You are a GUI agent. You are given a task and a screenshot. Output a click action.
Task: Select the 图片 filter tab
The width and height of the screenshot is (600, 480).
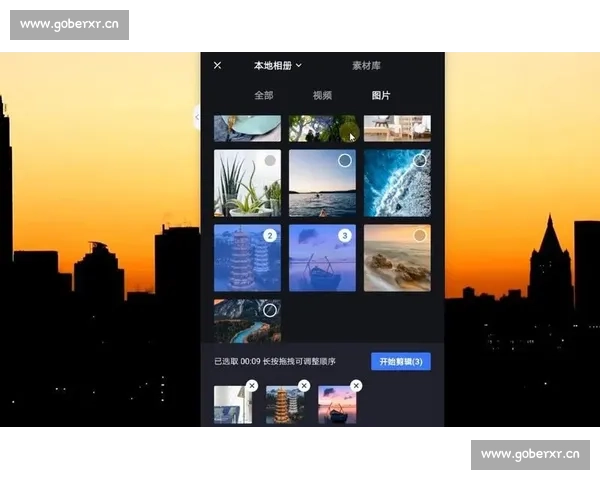point(381,96)
